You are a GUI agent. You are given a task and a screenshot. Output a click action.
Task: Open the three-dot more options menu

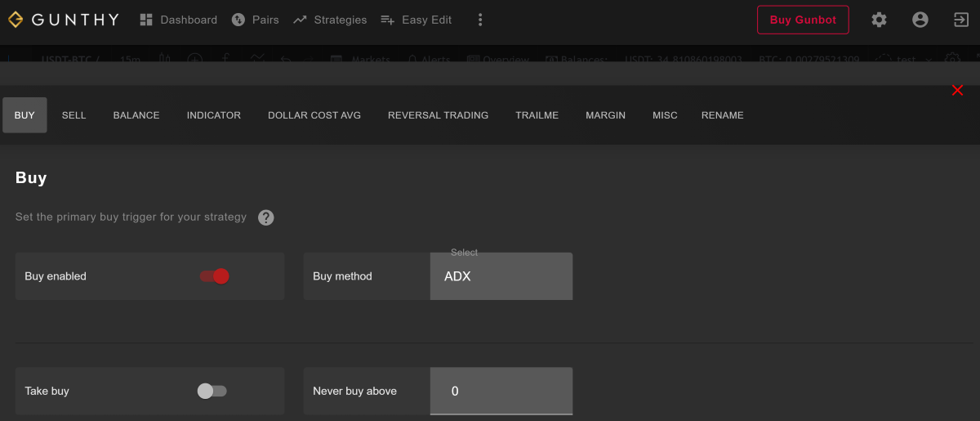click(480, 20)
